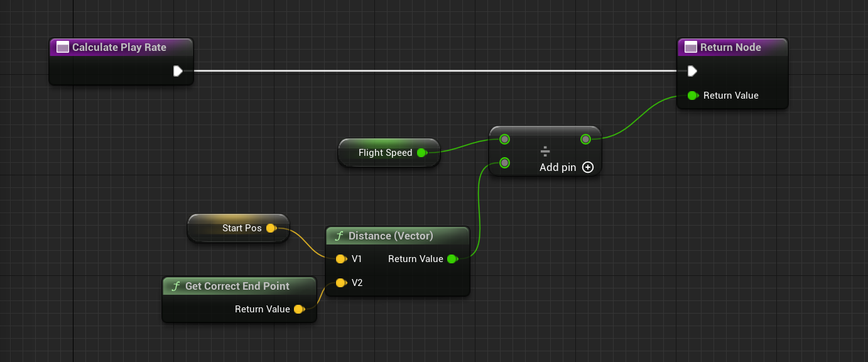
Task: Select the Return Node title
Action: point(730,47)
